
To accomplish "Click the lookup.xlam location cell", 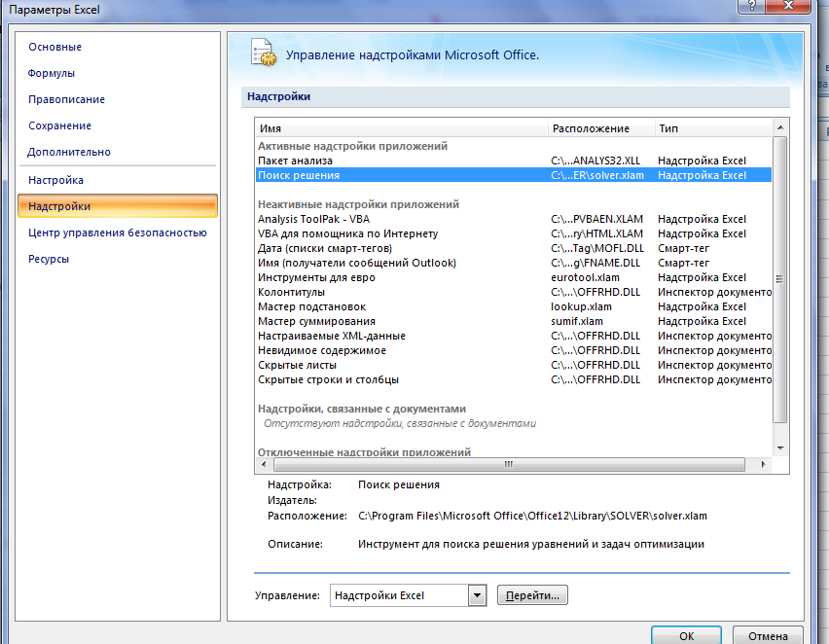I will (581, 306).
